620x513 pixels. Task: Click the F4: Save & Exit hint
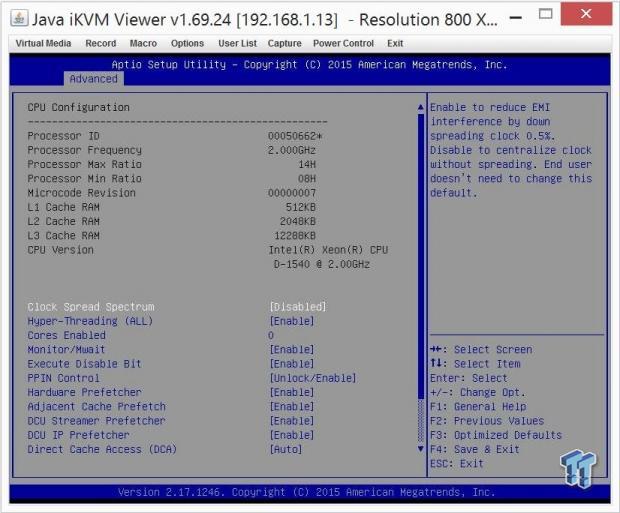point(474,449)
